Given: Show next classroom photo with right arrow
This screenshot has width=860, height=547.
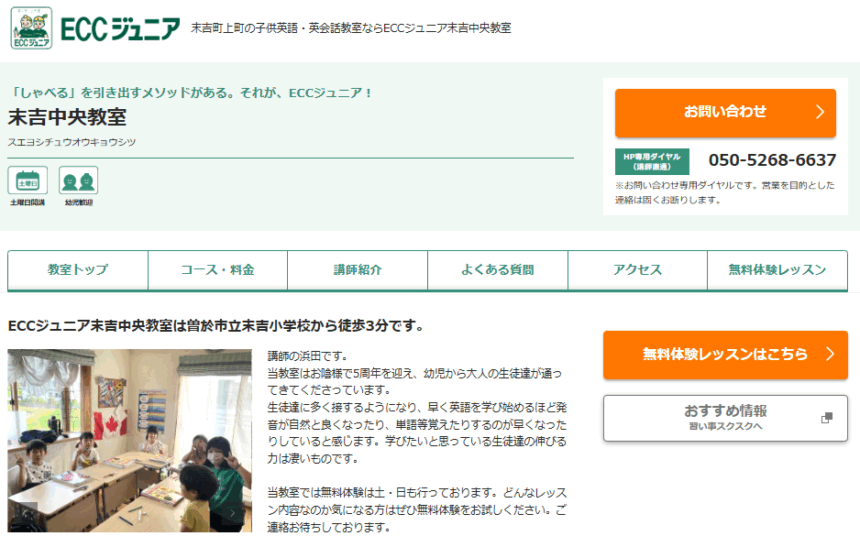Looking at the screenshot, I should [234, 512].
